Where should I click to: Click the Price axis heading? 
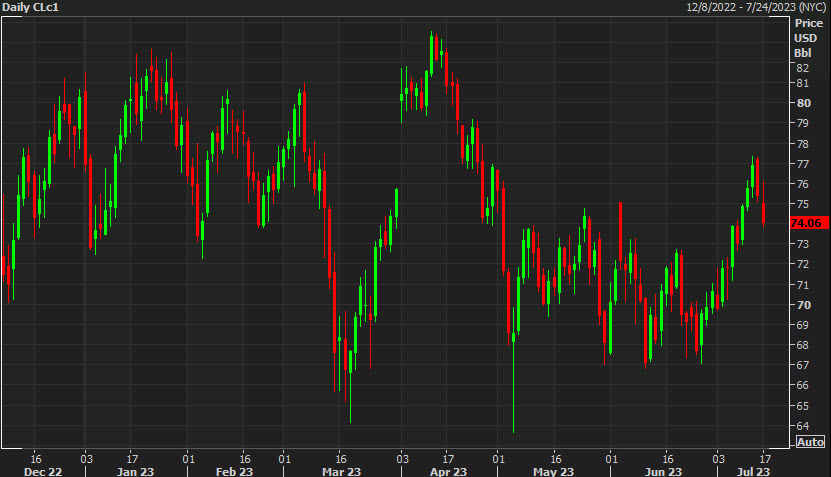pyautogui.click(x=809, y=23)
